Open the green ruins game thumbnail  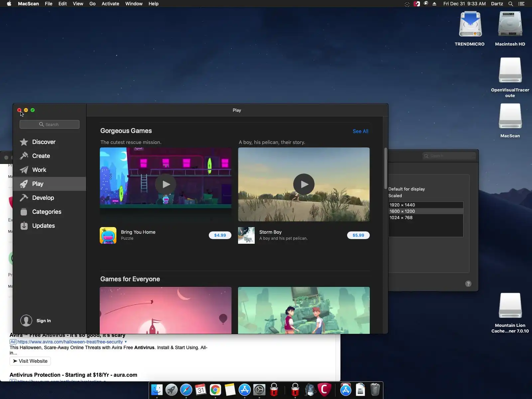pyautogui.click(x=304, y=310)
